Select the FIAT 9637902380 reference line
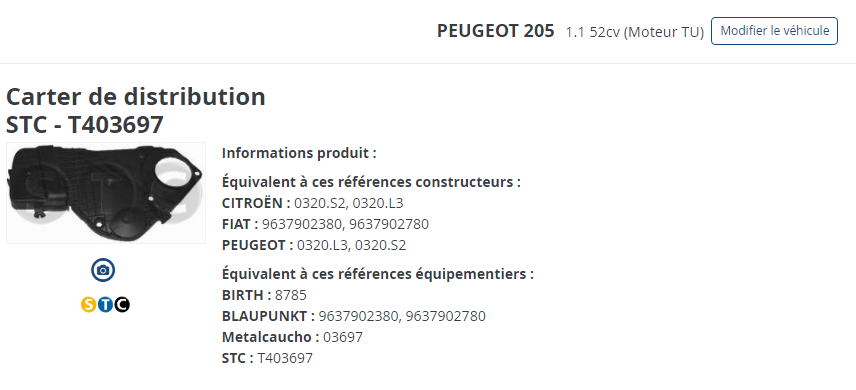The width and height of the screenshot is (856, 390). pyautogui.click(x=325, y=224)
